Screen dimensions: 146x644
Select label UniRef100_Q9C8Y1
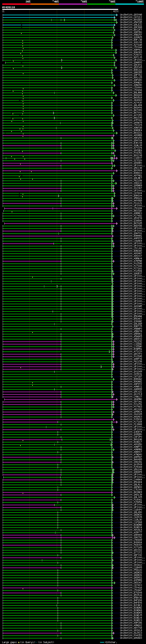[x=131, y=65]
